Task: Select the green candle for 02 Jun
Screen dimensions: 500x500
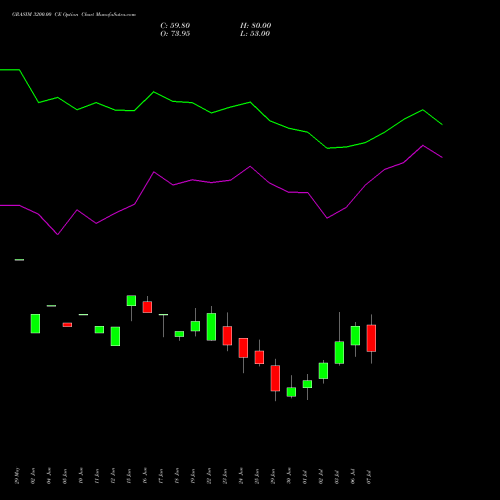Action: coord(35,323)
